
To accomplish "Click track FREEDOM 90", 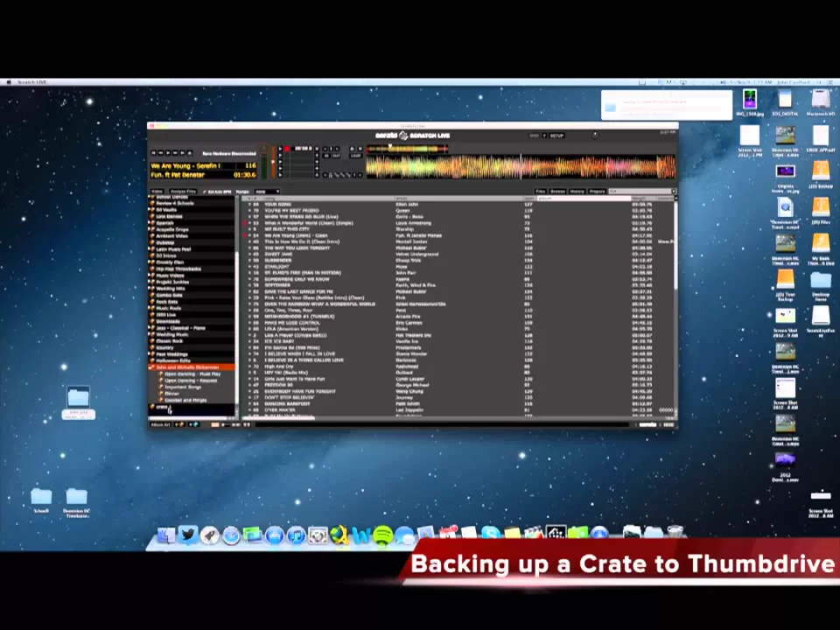I will pyautogui.click(x=278, y=385).
